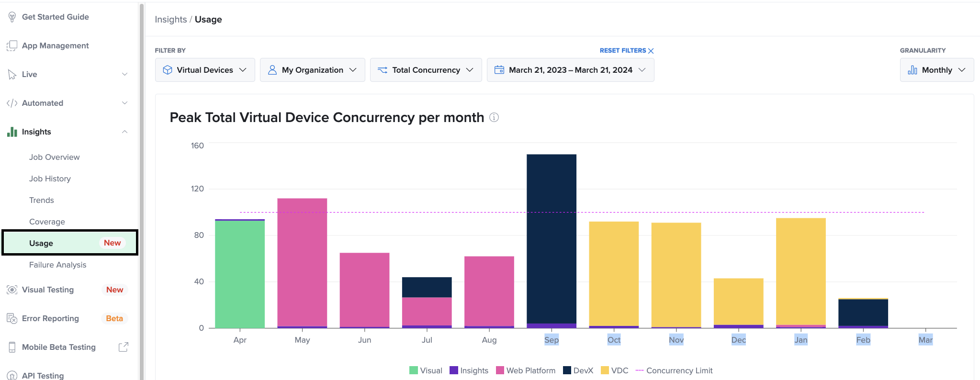Image resolution: width=980 pixels, height=380 pixels.
Task: Toggle DevX series in chart legend
Action: [578, 370]
